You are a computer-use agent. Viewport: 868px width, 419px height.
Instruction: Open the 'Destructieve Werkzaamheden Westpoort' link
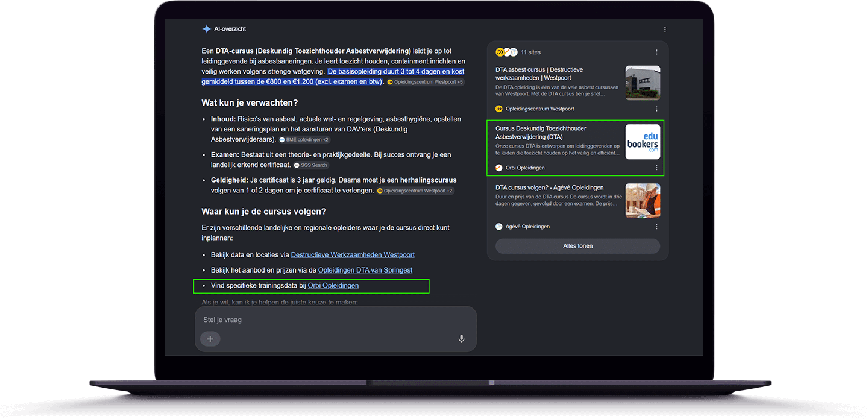click(353, 255)
